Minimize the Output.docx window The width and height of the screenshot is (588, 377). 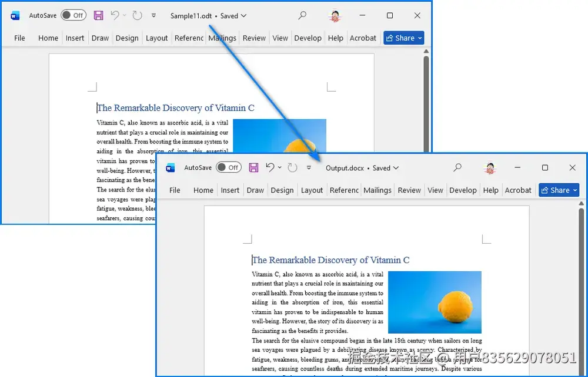pyautogui.click(x=517, y=167)
